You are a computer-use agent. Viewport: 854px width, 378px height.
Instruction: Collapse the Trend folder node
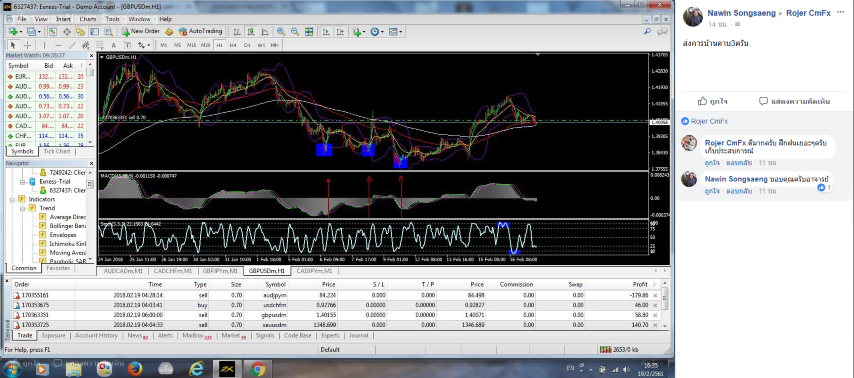point(23,208)
